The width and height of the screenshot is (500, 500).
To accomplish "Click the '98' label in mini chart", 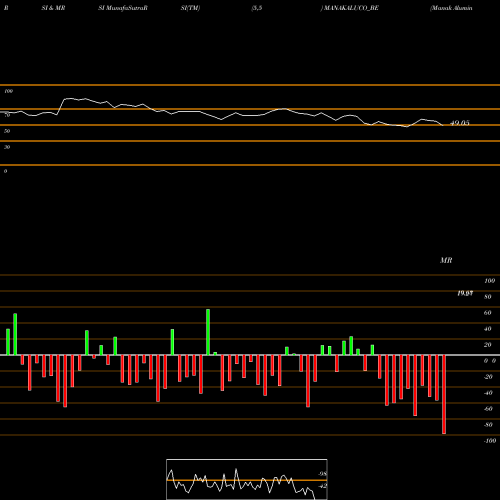I will click(x=322, y=474).
